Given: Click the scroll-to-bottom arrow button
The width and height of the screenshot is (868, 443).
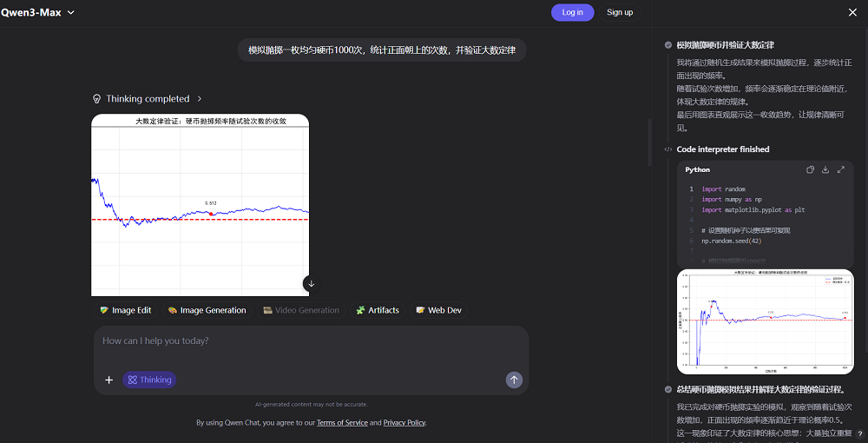Looking at the screenshot, I should pos(311,283).
